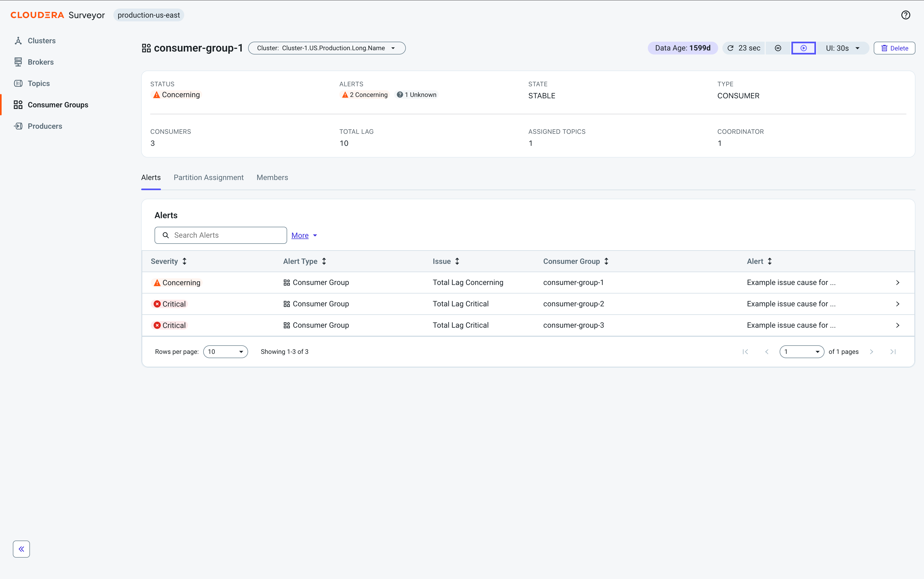Expand the UI: 30s refresh interval dropdown
The image size is (924, 579).
click(x=842, y=48)
